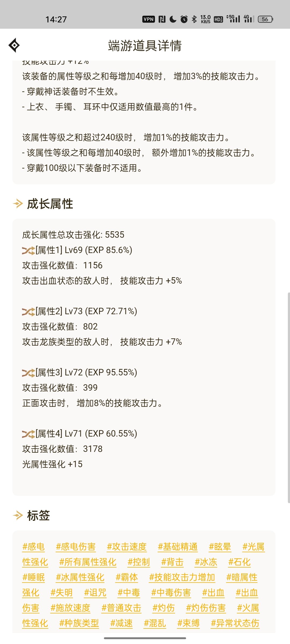Image resolution: width=290 pixels, height=644 pixels.
Task: Tap the arrow icon next to 标签
Action: pos(18,515)
